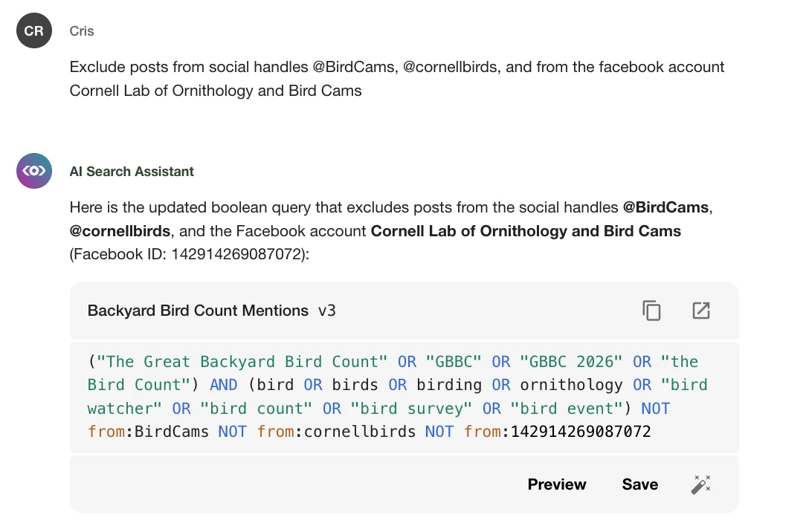Image resolution: width=809 pixels, height=532 pixels.
Task: Copy the boolean query to clipboard
Action: [x=651, y=311]
